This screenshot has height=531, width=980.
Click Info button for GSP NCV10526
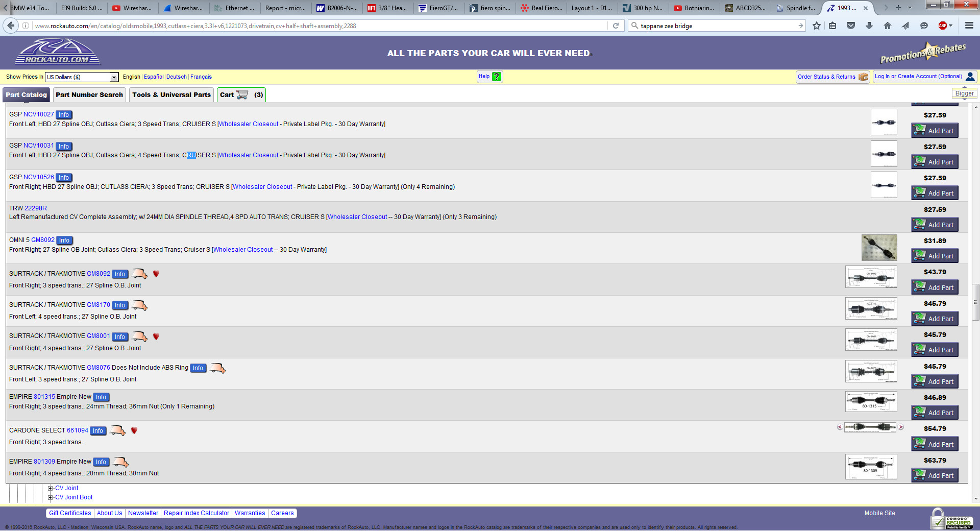click(x=64, y=178)
